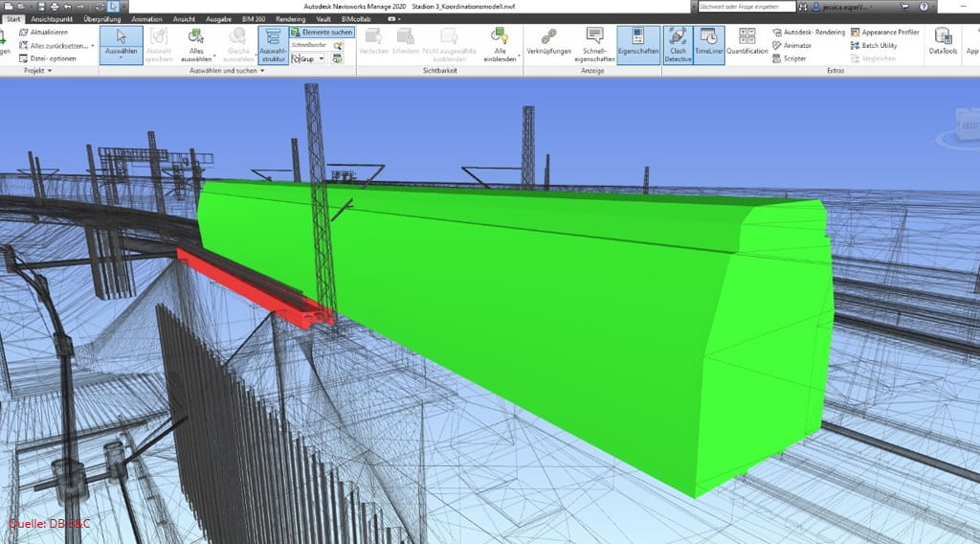The image size is (980, 544).
Task: Open the Scripter tool
Action: click(790, 58)
